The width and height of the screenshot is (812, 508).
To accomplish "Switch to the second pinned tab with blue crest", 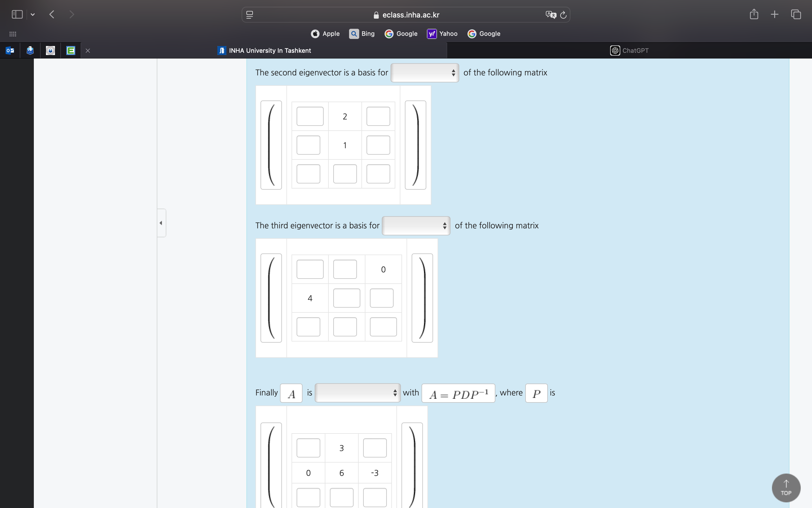I will click(30, 51).
